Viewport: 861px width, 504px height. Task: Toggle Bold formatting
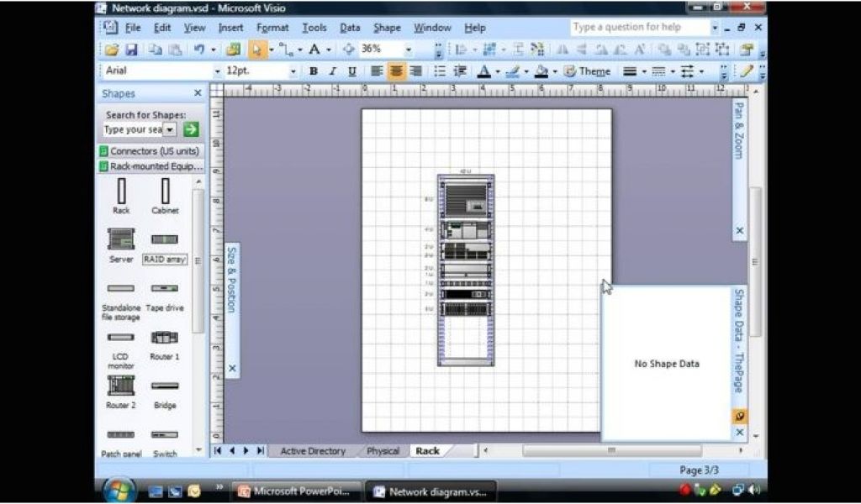click(x=313, y=71)
